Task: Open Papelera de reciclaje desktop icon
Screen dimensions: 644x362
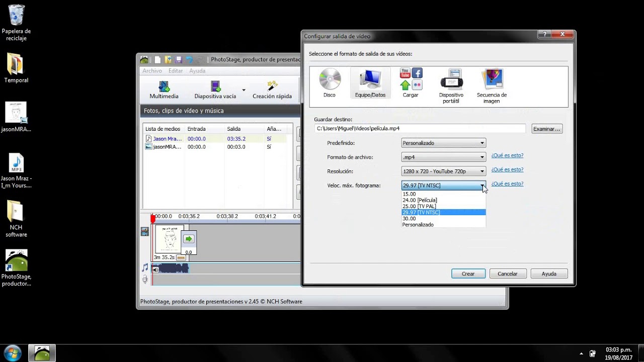Action: coord(16,23)
